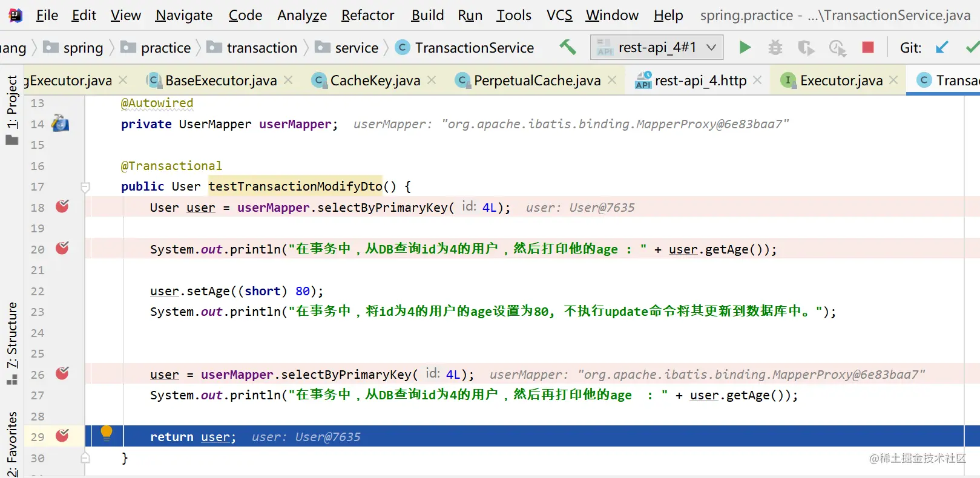Open the View menu
Viewport: 980px width, 478px height.
point(125,15)
